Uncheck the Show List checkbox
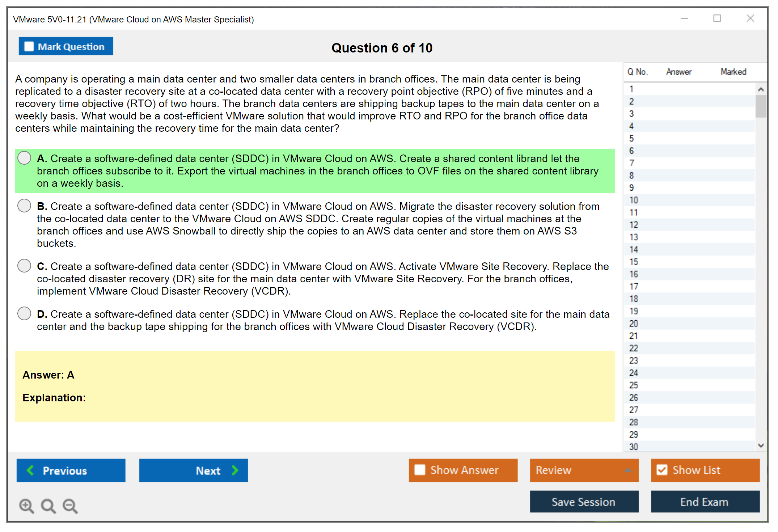The width and height of the screenshot is (778, 532). pos(662,470)
